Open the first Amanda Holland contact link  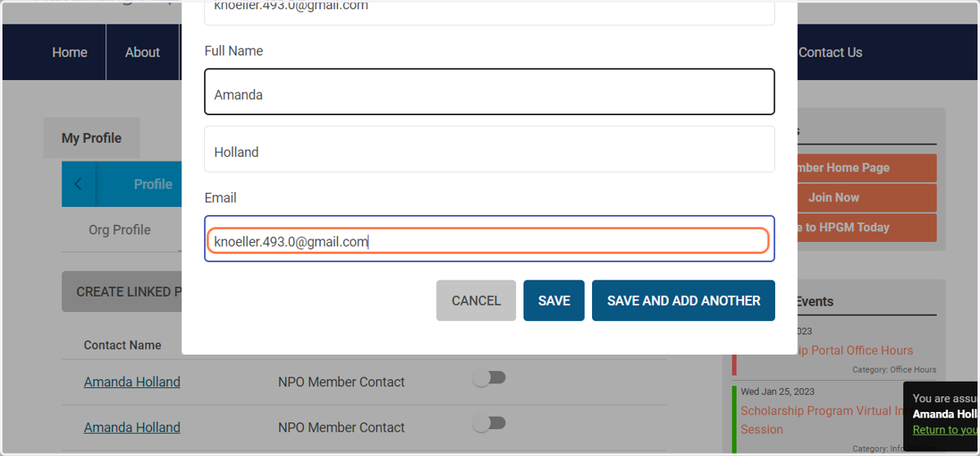(x=132, y=382)
